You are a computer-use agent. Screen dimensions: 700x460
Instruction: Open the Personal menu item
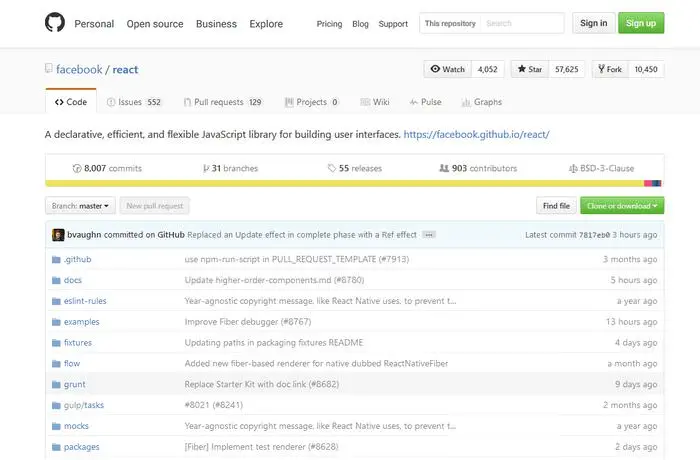click(94, 24)
